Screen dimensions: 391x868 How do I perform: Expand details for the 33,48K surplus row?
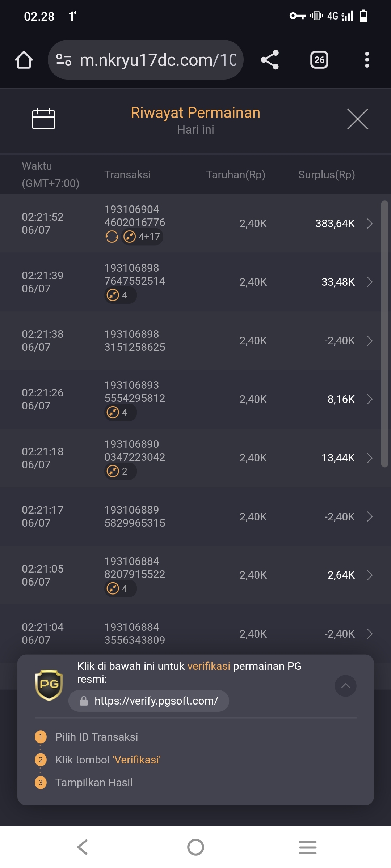point(370,282)
